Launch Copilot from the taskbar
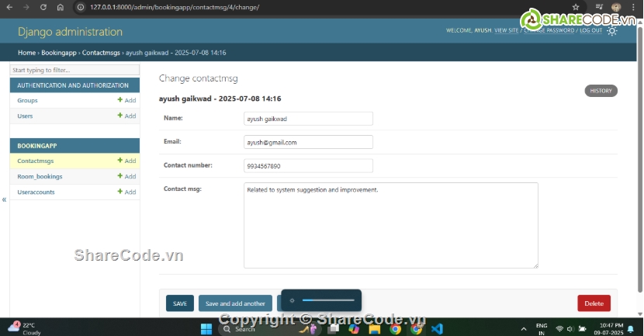The height and width of the screenshot is (336, 644). (354, 329)
